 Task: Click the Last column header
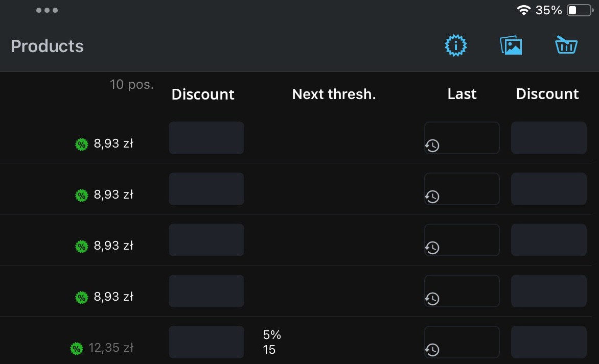[462, 94]
